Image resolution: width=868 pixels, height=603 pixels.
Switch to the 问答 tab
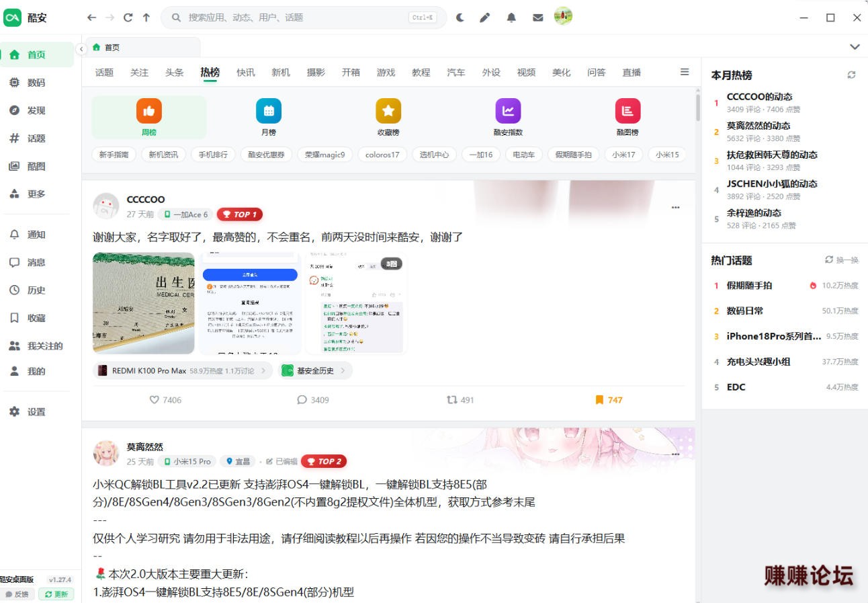597,73
